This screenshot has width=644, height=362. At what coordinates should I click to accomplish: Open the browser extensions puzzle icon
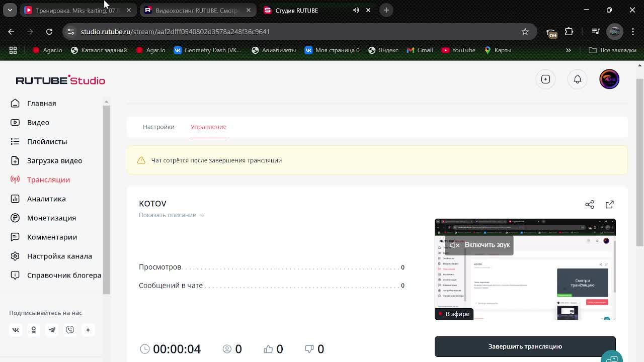(569, 32)
